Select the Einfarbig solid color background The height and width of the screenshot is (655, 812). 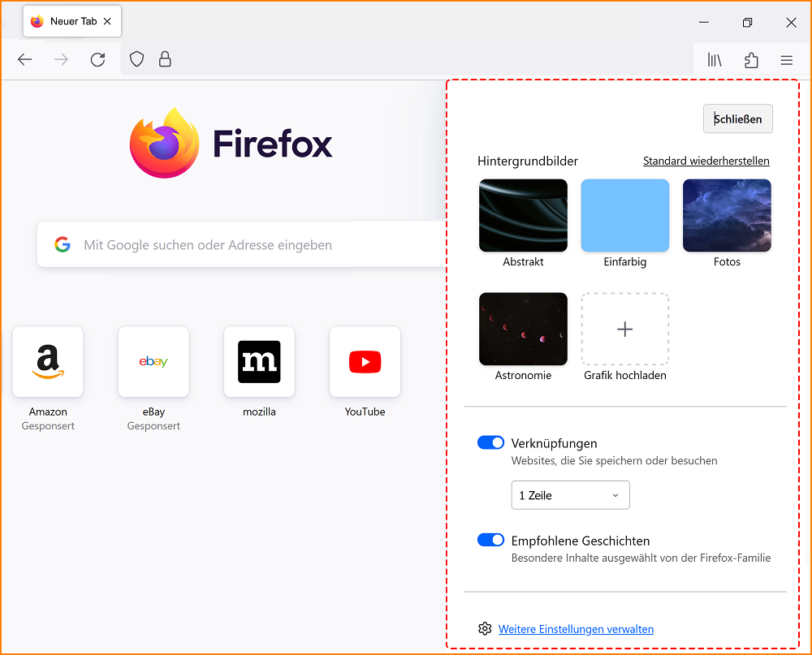coord(624,215)
